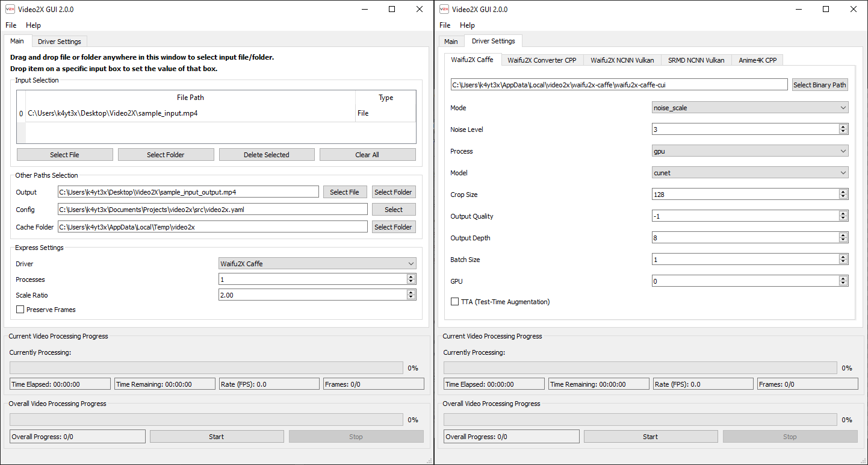The height and width of the screenshot is (465, 868).
Task: Click Rate (FPS) field in right window
Action: click(704, 384)
